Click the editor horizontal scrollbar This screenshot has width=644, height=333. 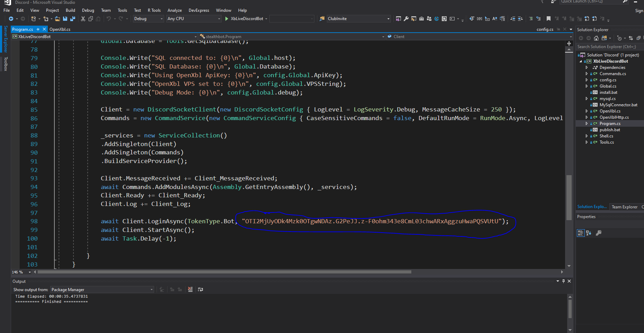click(x=224, y=272)
